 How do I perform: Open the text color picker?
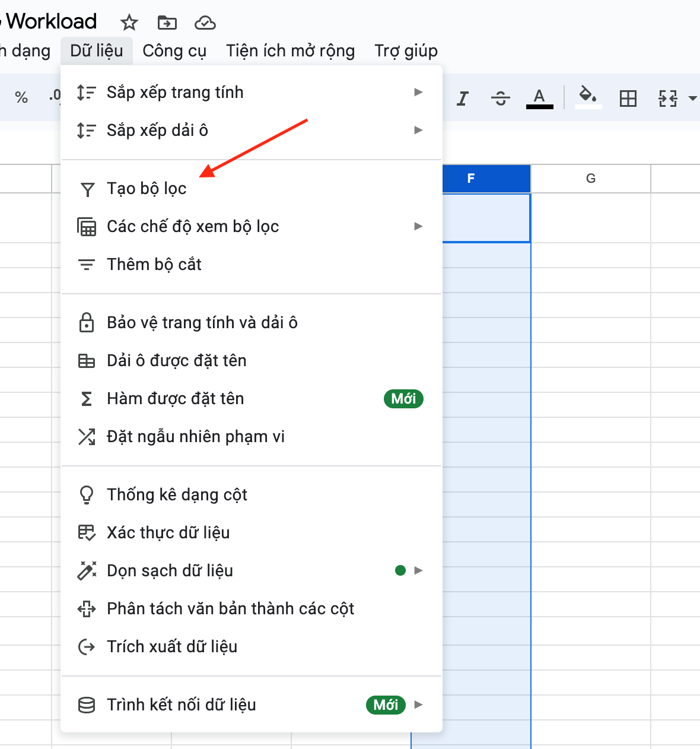click(539, 98)
